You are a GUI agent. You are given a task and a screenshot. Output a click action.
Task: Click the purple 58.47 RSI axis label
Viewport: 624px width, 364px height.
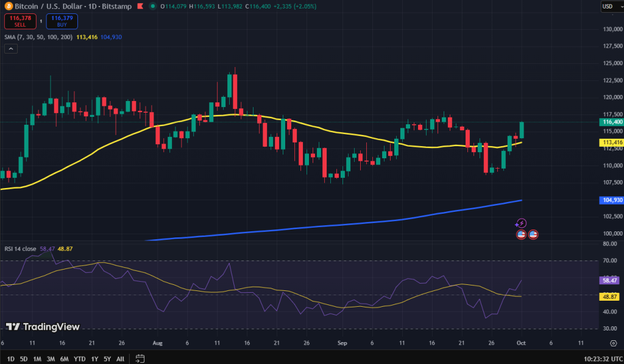pos(609,280)
